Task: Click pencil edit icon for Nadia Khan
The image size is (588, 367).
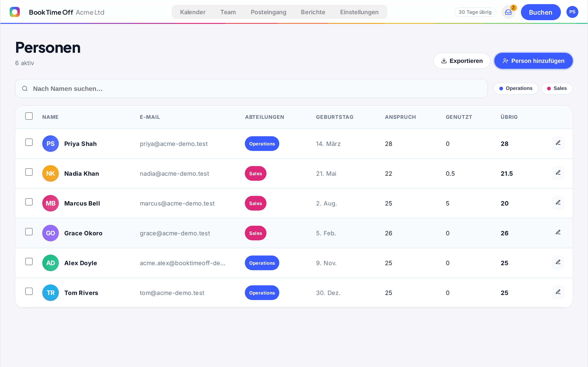Action: click(558, 173)
